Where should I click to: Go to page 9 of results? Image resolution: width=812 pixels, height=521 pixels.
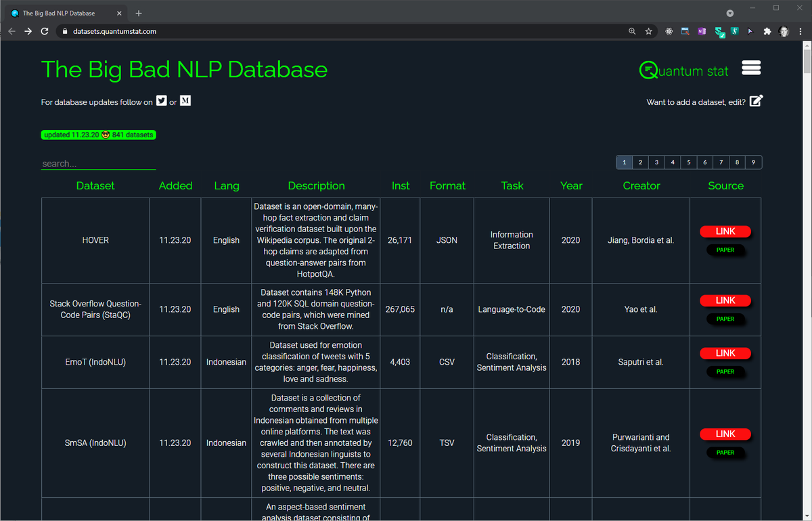pyautogui.click(x=754, y=162)
